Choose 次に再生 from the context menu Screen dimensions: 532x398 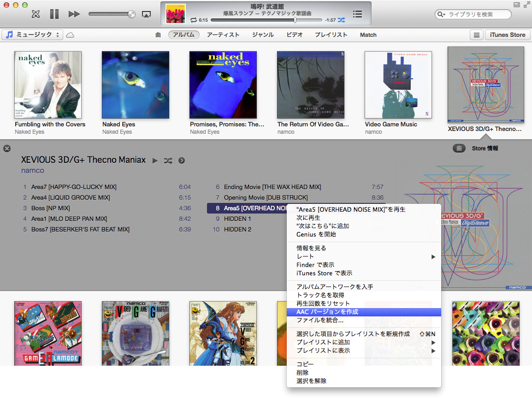(x=364, y=218)
